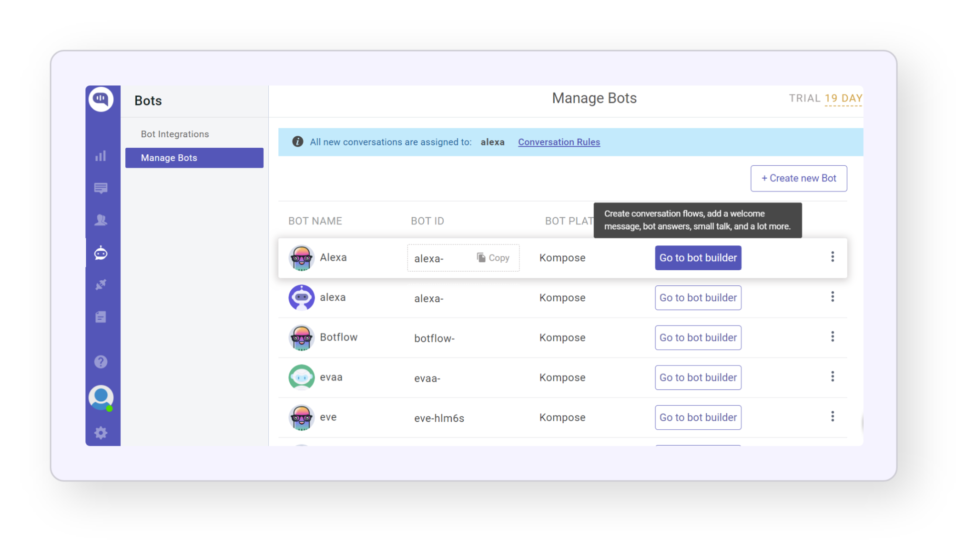This screenshot has height=560, width=976.
Task: Click the profile avatar in sidebar
Action: click(101, 397)
